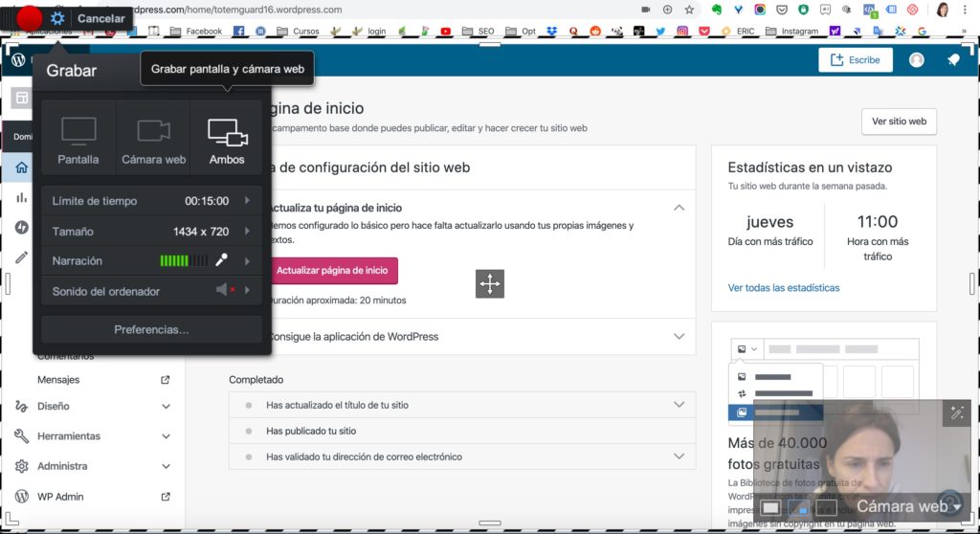This screenshot has height=534, width=980.
Task: Select Pantalla screen-only recording mode
Action: 78,140
